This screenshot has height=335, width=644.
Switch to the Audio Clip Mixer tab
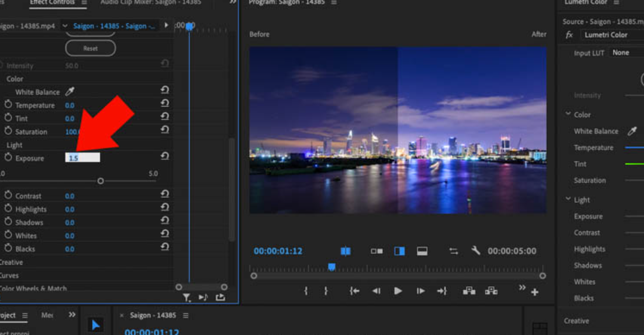pyautogui.click(x=151, y=2)
